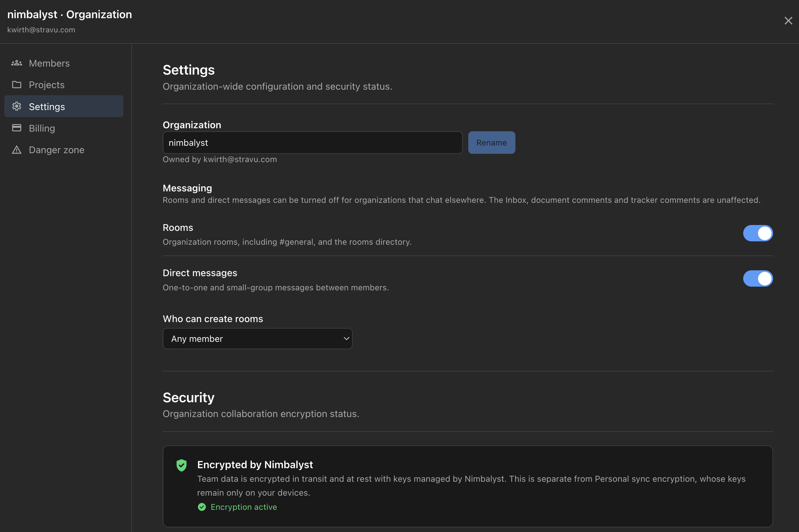This screenshot has height=532, width=799.
Task: Open the Members section
Action: point(64,63)
